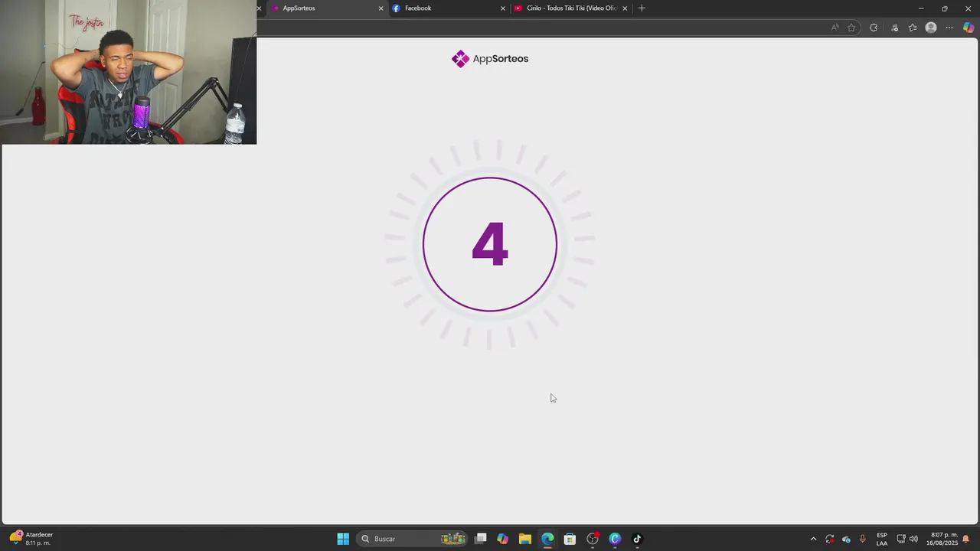
Task: Open File Explorer from the taskbar
Action: [525, 539]
